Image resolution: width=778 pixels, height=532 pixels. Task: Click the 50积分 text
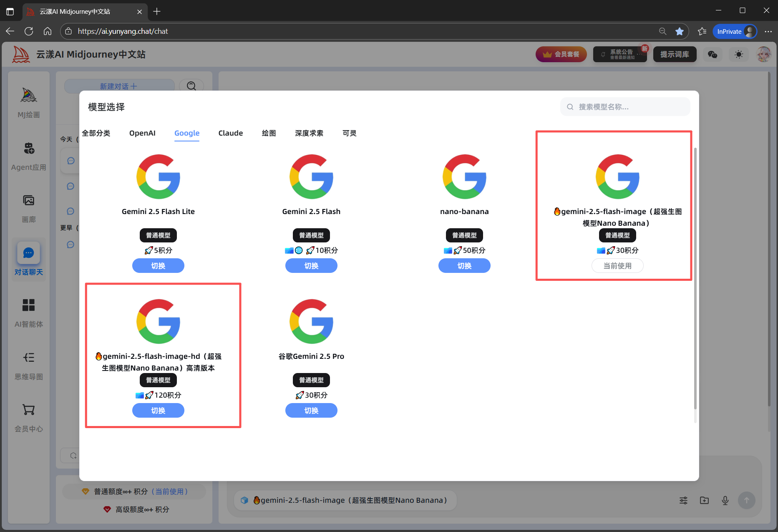[x=474, y=250]
